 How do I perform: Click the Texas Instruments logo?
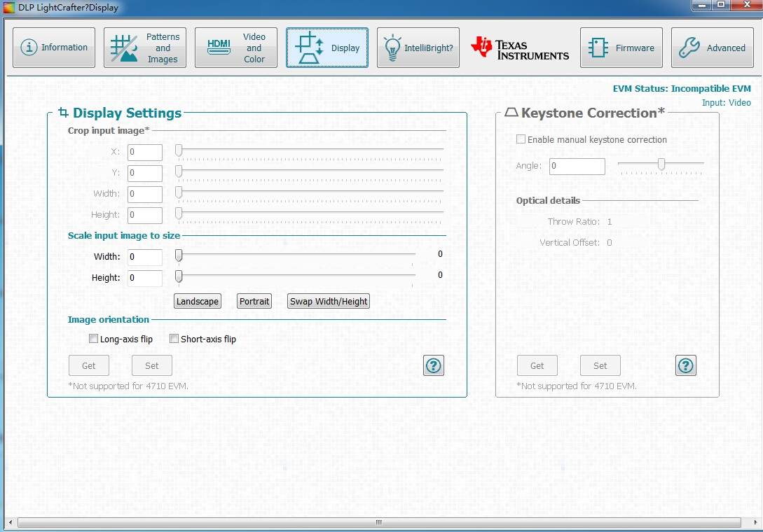(x=520, y=48)
